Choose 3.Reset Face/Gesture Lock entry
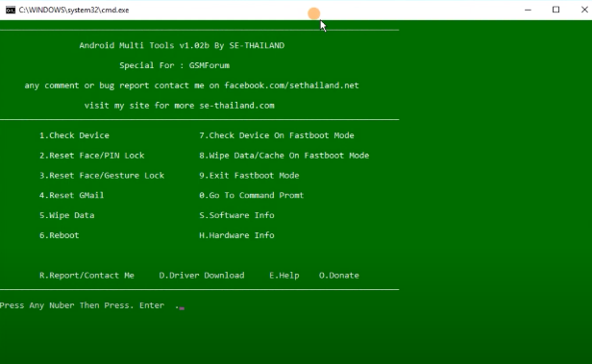Image resolution: width=592 pixels, height=364 pixels. coord(102,176)
